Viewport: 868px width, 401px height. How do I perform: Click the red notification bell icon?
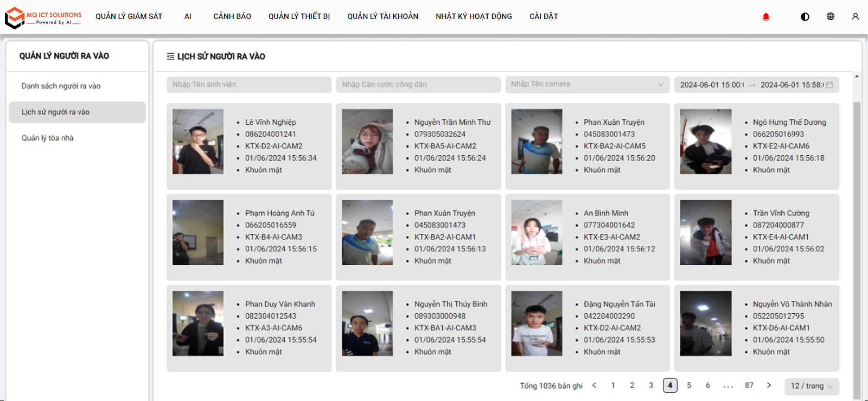pos(766,17)
